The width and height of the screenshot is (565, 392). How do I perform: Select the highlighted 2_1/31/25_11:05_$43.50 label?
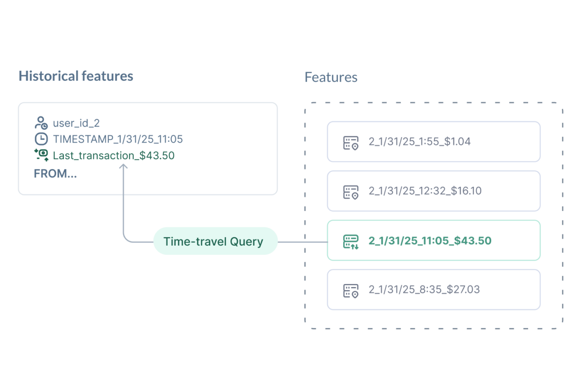430,241
